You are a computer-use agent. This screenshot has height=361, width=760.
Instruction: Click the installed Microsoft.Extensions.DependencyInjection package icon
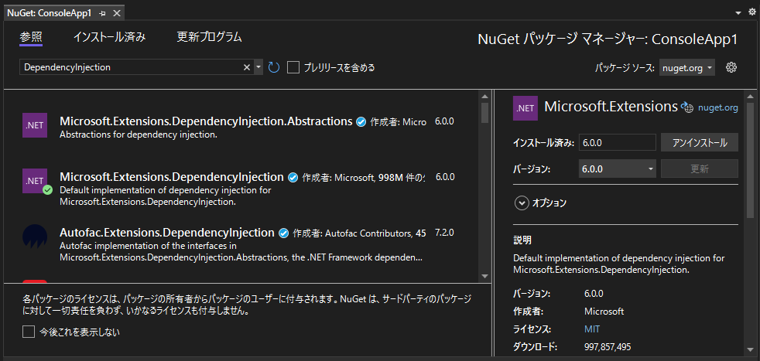34,181
